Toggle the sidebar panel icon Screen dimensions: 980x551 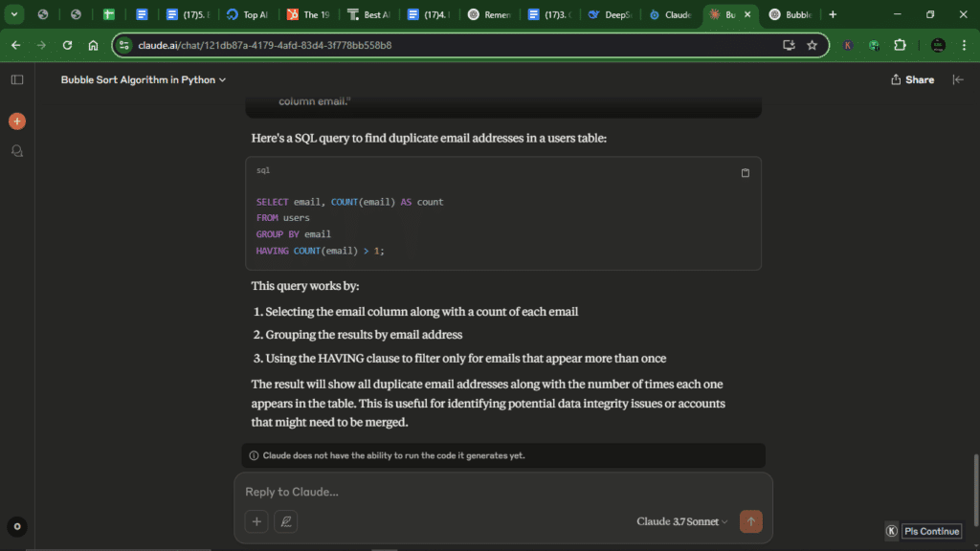pos(16,79)
